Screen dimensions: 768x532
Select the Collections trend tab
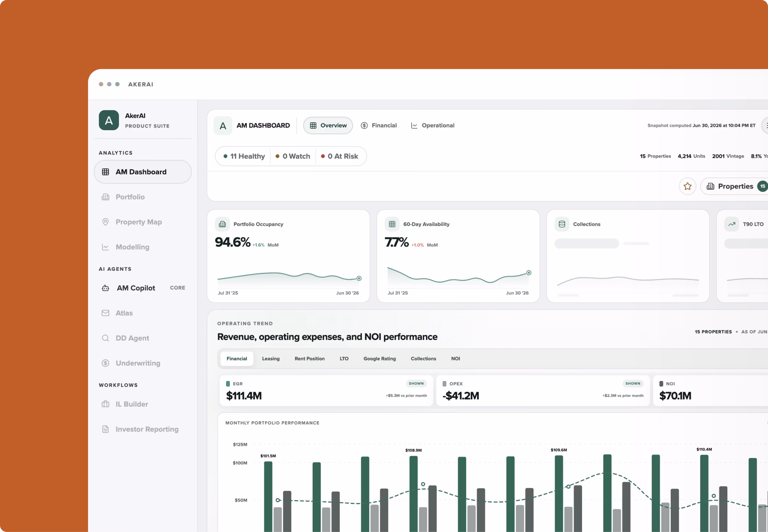click(x=423, y=359)
